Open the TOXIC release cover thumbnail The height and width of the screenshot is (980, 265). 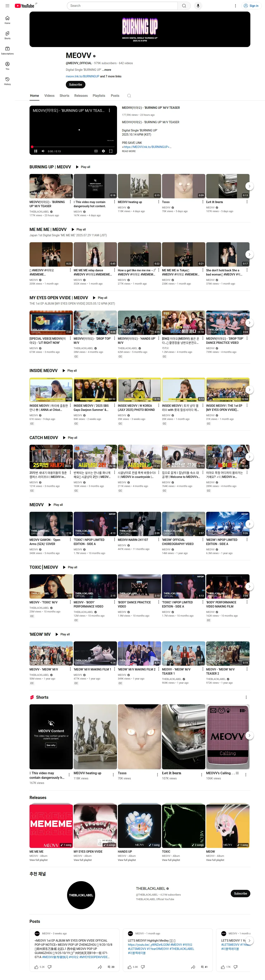183,826
